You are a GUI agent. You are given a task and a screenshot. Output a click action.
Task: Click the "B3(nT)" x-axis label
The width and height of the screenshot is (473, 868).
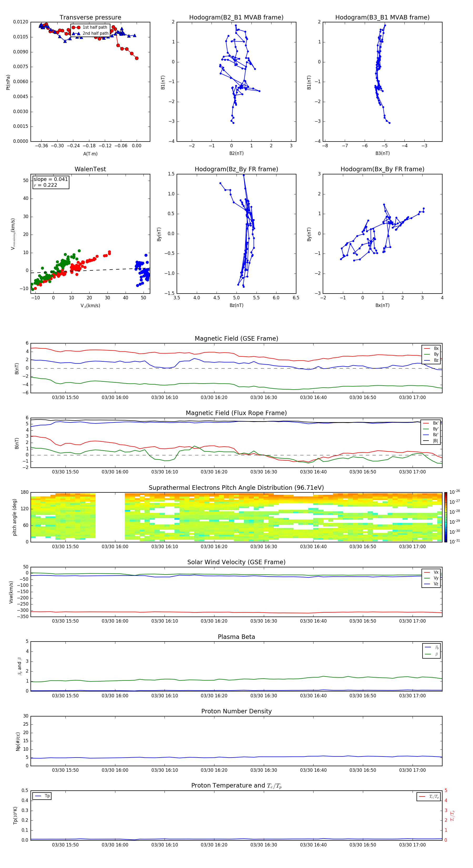pyautogui.click(x=382, y=153)
